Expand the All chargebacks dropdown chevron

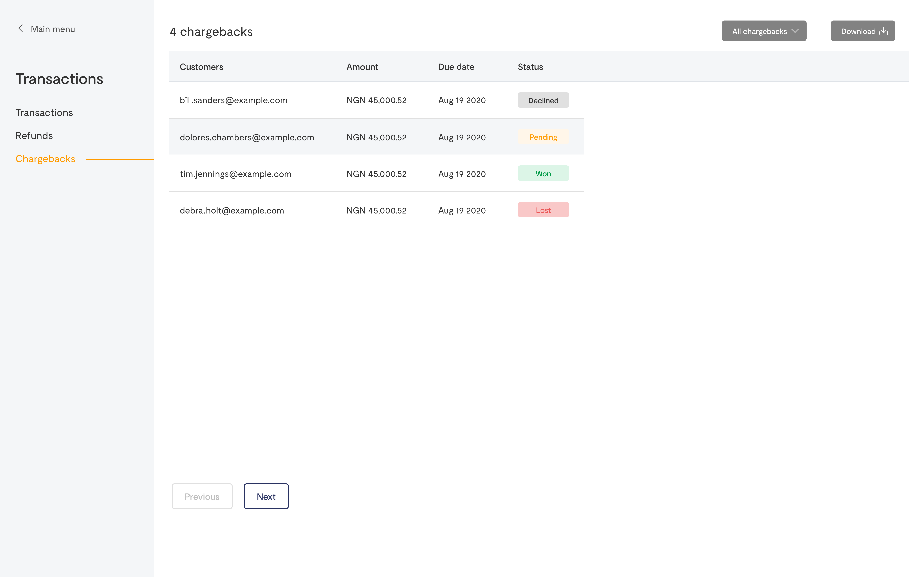point(795,31)
